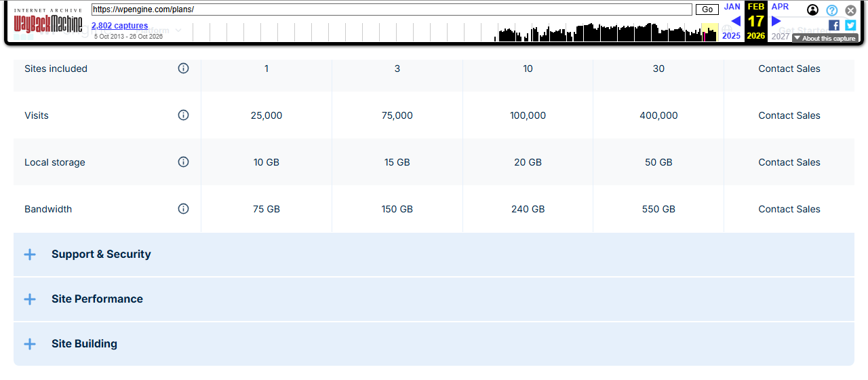Select the 550 GB bandwidth cell
The image size is (868, 380).
[658, 209]
